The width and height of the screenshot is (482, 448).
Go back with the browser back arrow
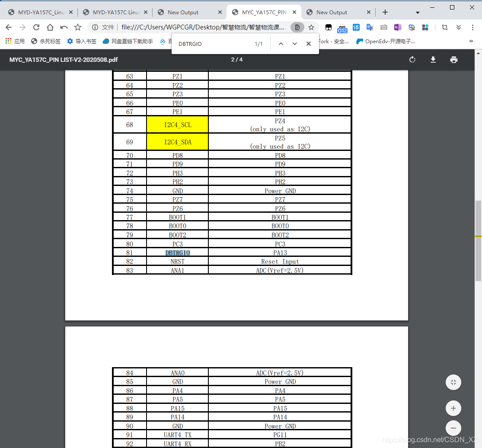(x=9, y=27)
